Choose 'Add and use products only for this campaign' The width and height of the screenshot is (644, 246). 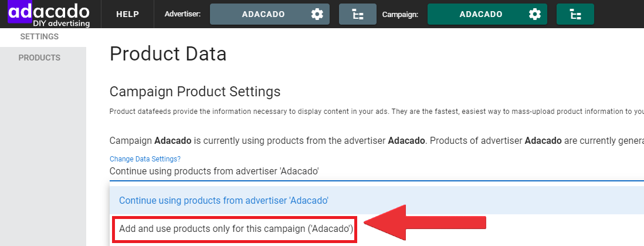point(236,228)
